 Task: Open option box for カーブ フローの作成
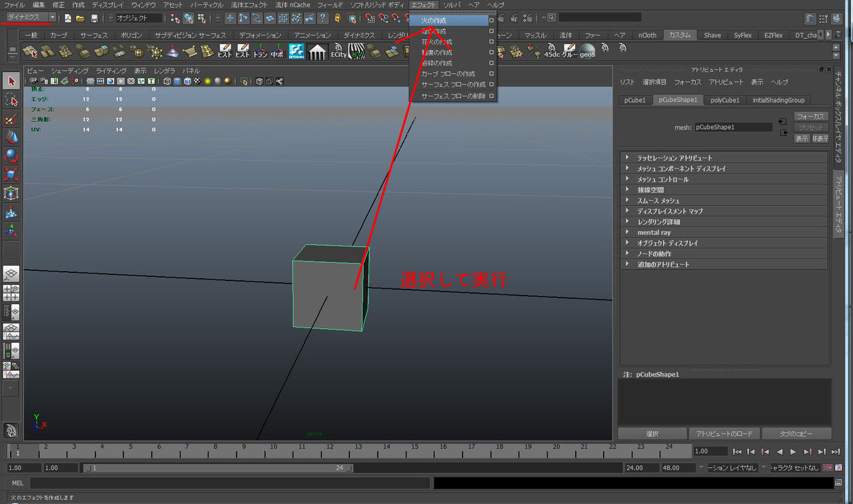click(491, 74)
